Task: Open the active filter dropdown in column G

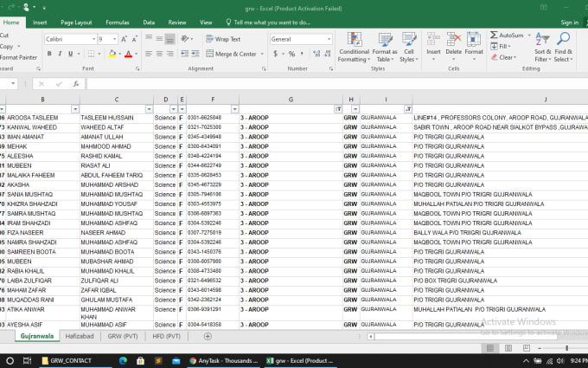Action: (x=338, y=109)
